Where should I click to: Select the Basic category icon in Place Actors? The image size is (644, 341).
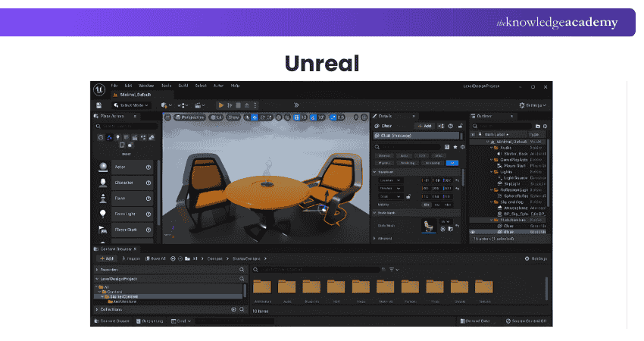coord(109,138)
